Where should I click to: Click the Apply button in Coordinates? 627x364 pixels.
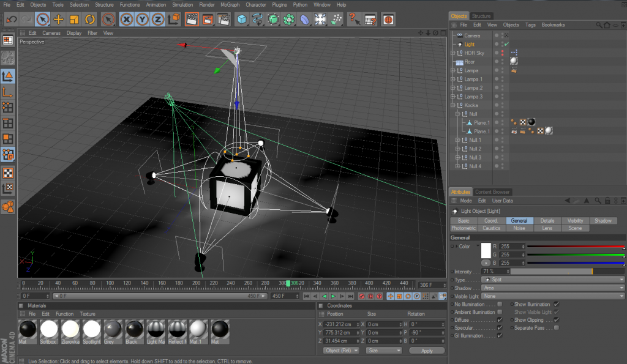coord(427,351)
